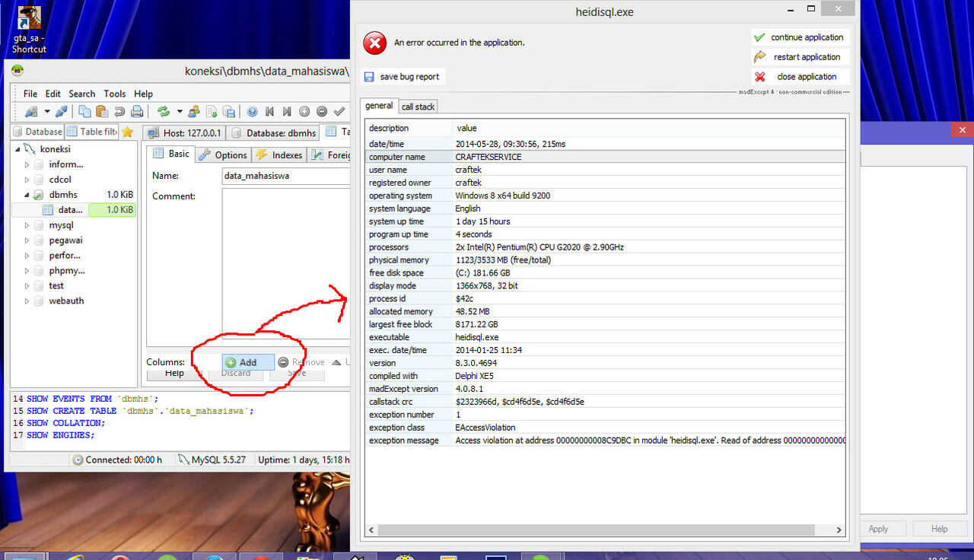Open the Tools menu
This screenshot has width=974, height=560.
click(x=115, y=94)
